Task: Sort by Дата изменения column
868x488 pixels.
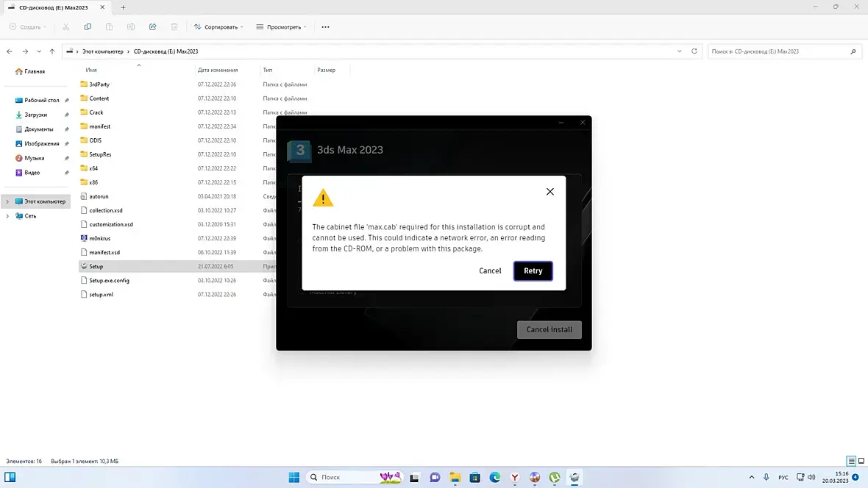Action: pyautogui.click(x=218, y=71)
